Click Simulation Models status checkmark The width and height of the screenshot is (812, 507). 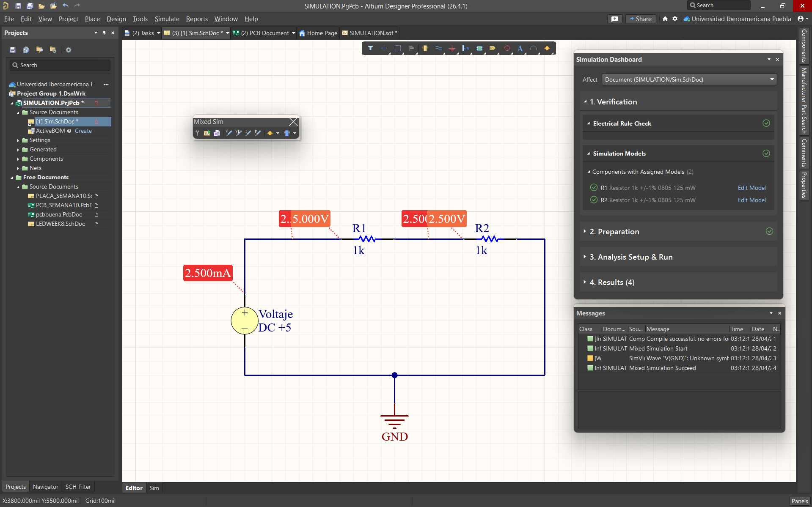[x=766, y=153]
